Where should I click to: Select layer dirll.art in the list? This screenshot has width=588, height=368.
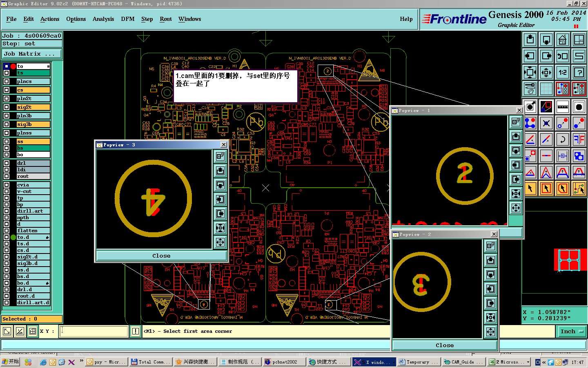tap(33, 211)
